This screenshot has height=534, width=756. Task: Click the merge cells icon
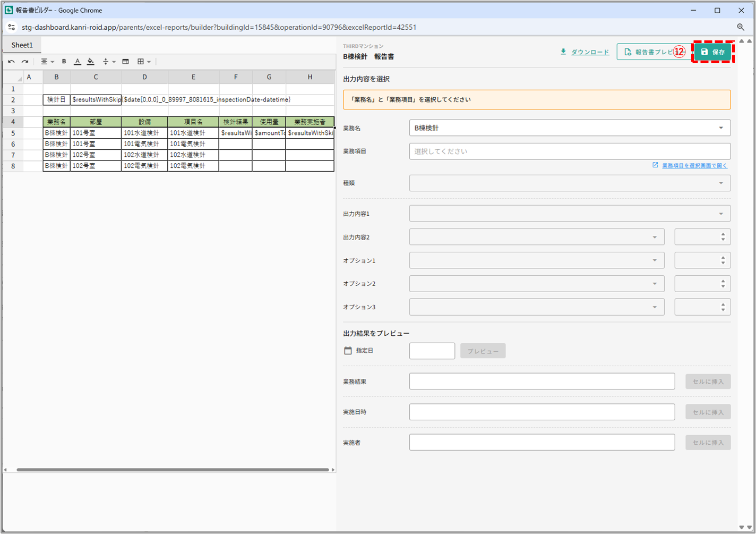pyautogui.click(x=125, y=62)
